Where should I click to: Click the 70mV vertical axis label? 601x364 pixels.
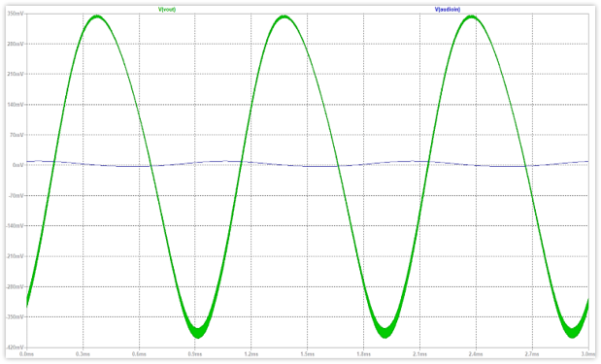click(17, 135)
